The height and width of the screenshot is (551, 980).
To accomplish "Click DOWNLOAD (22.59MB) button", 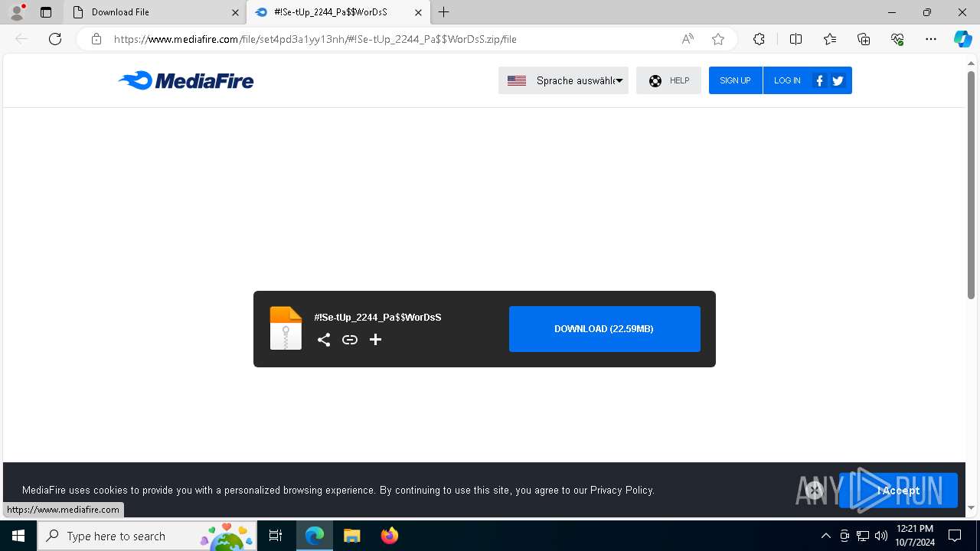I will [x=605, y=329].
